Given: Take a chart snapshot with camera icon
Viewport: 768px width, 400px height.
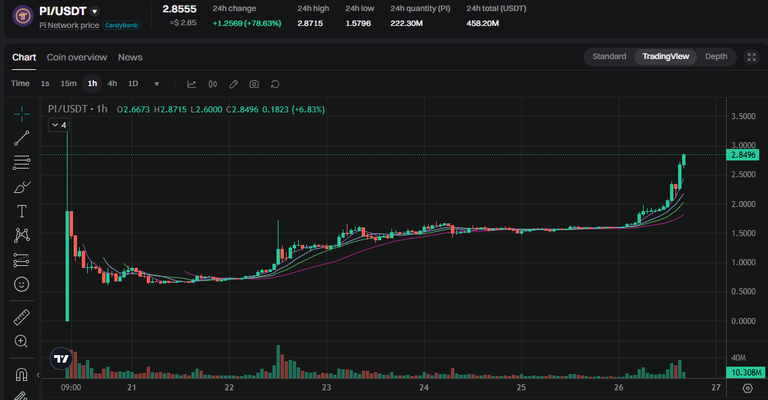Looking at the screenshot, I should click(x=254, y=84).
